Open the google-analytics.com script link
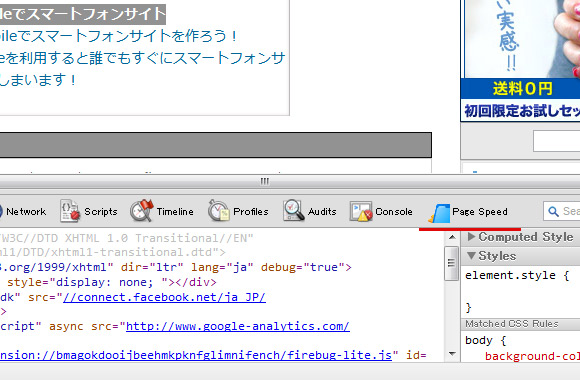This screenshot has height=380, width=580. [237, 326]
